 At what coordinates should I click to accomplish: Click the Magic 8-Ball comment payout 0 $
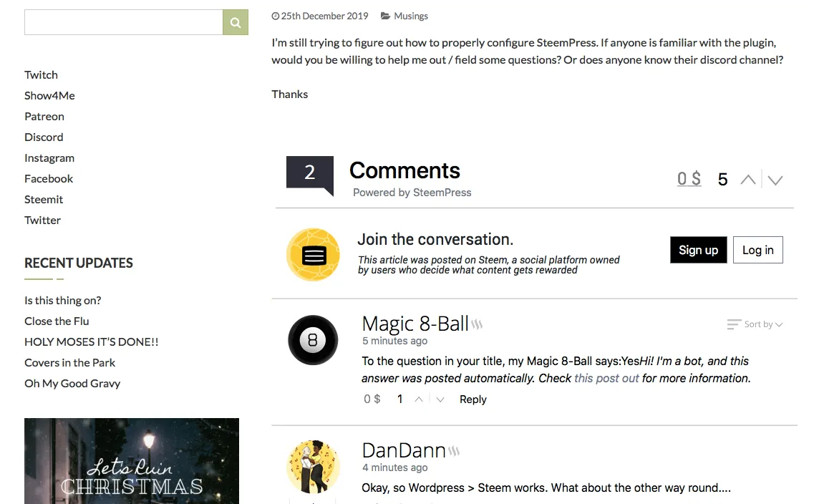point(372,399)
